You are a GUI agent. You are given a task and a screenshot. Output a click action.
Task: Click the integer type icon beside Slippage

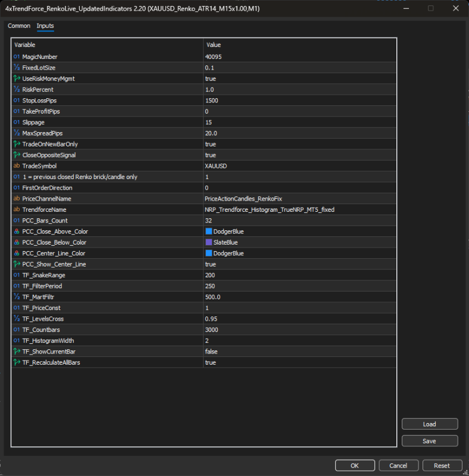point(17,123)
